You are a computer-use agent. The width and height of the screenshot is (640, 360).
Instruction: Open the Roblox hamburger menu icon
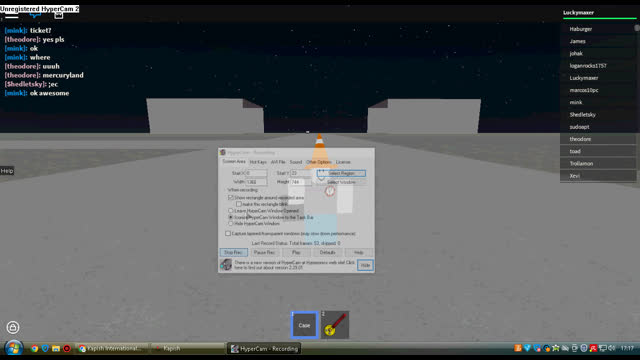click(11, 16)
